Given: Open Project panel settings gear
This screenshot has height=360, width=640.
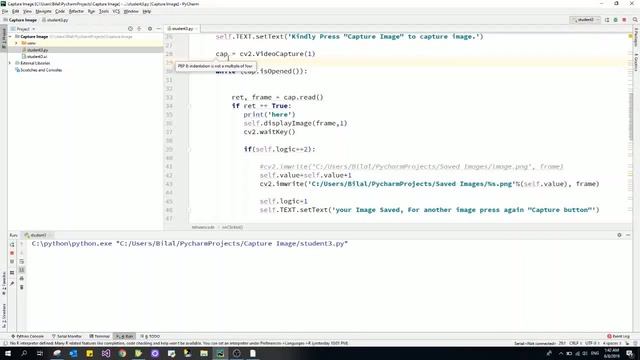Looking at the screenshot, I should (150, 29).
